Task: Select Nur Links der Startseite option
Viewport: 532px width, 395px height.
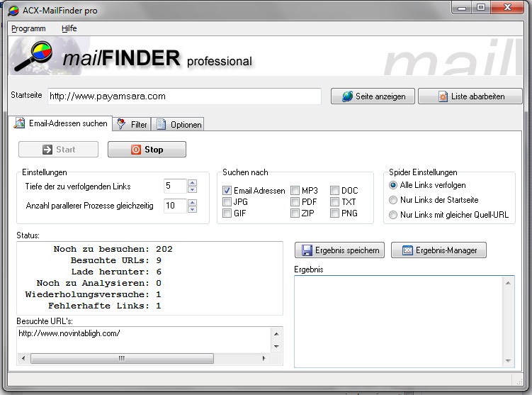Action: (x=394, y=200)
